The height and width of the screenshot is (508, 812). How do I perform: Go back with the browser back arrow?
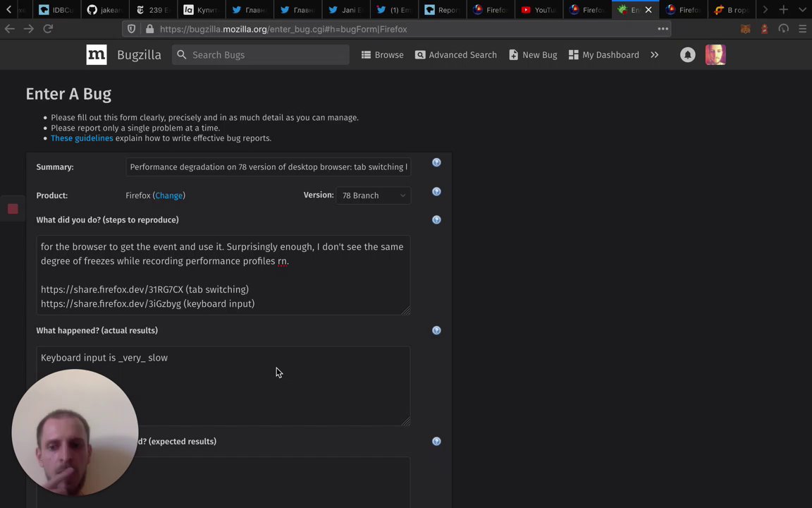tap(10, 29)
